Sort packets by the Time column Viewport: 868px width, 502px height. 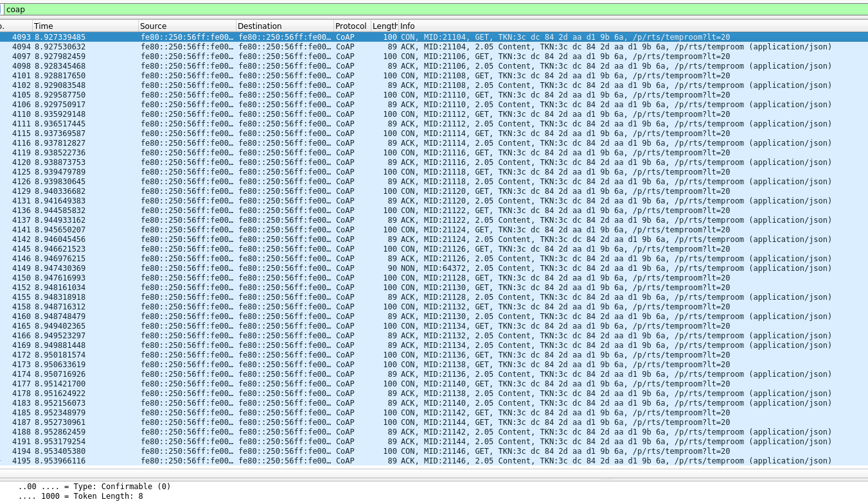tap(84, 26)
